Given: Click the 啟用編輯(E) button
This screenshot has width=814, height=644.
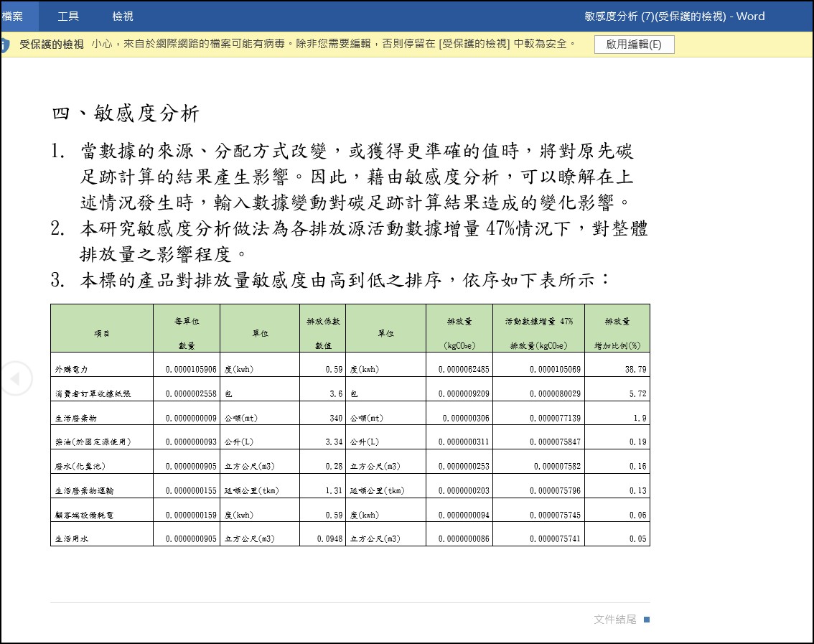Looking at the screenshot, I should pos(634,45).
